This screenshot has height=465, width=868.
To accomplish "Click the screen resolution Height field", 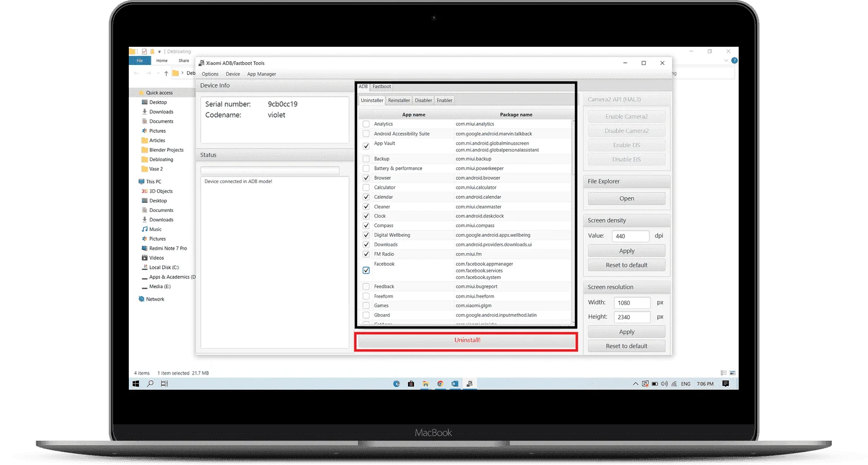I will coord(632,317).
